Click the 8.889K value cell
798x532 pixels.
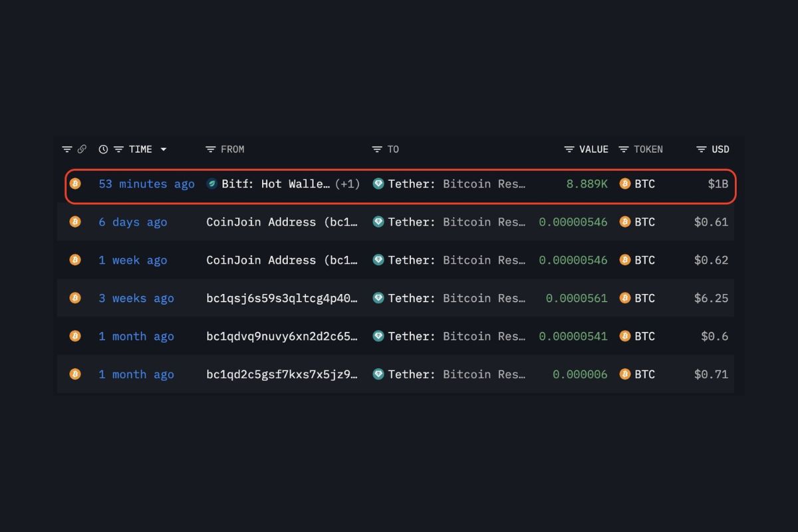tap(587, 184)
